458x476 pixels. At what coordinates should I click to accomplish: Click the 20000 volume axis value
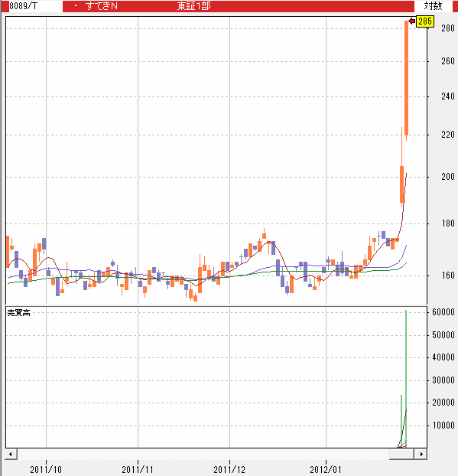(x=443, y=403)
